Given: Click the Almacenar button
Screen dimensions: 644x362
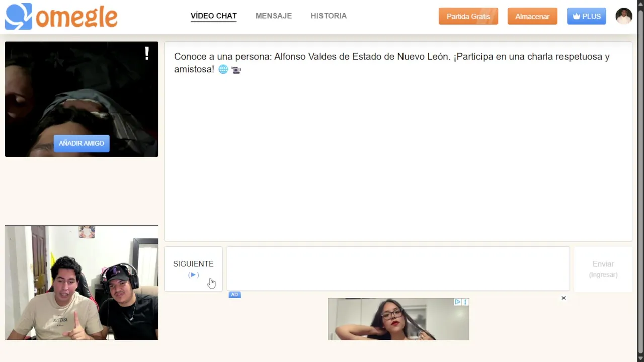Looking at the screenshot, I should click(x=532, y=16).
